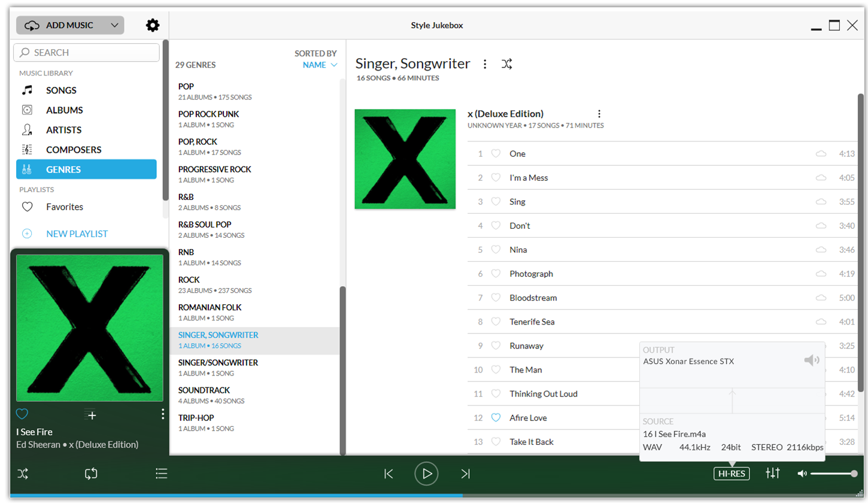The width and height of the screenshot is (868, 503).
Task: Click the New Playlist plus icon
Action: (x=27, y=234)
